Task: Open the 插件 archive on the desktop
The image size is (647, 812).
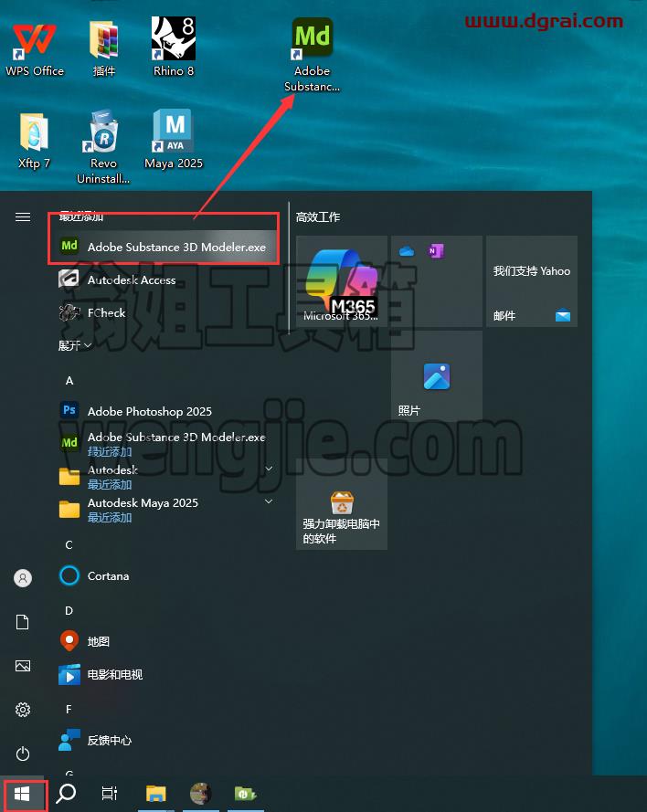Action: 103,49
